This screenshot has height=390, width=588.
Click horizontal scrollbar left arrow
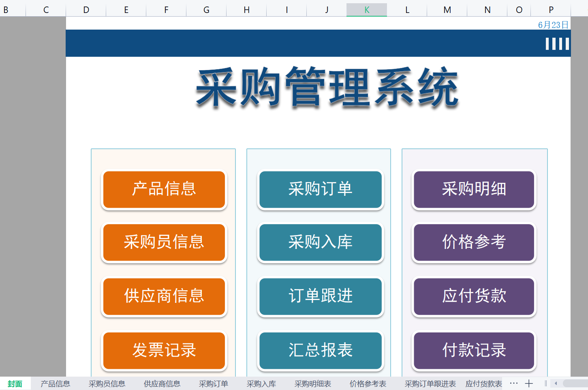(x=556, y=383)
